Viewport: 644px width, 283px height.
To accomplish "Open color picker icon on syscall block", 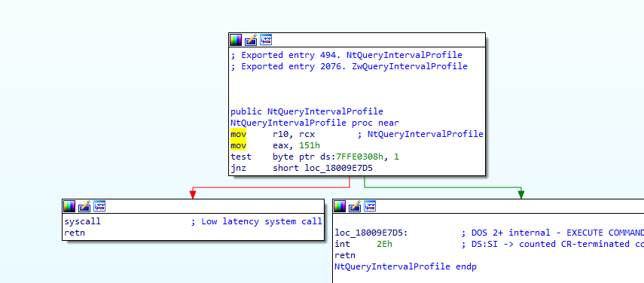I will pos(69,206).
